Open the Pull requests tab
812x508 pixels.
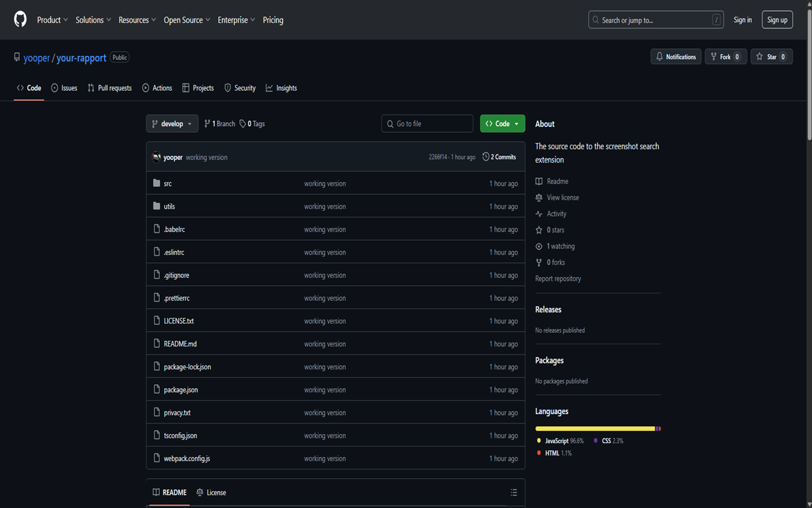(x=110, y=88)
